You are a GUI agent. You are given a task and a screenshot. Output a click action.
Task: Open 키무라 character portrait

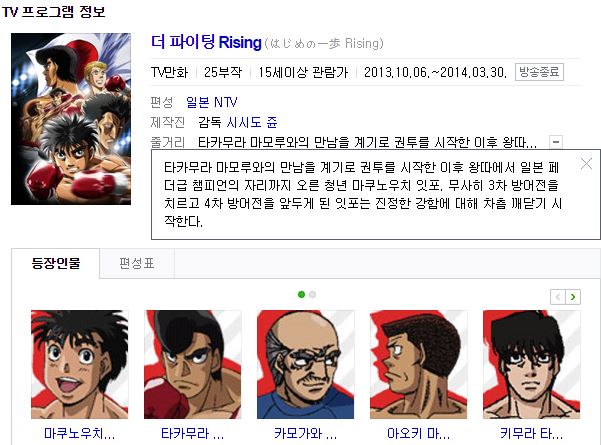(x=532, y=365)
